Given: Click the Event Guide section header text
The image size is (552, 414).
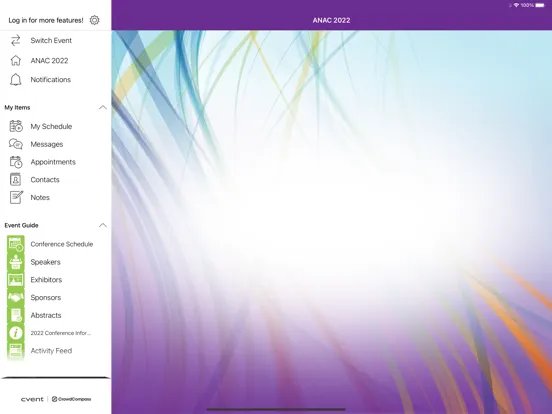Looking at the screenshot, I should click(x=21, y=225).
